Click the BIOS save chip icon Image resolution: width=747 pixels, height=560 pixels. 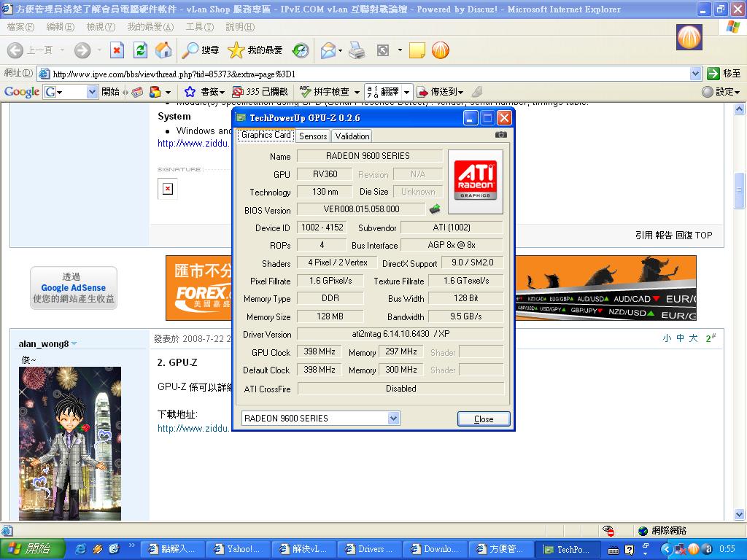(434, 209)
